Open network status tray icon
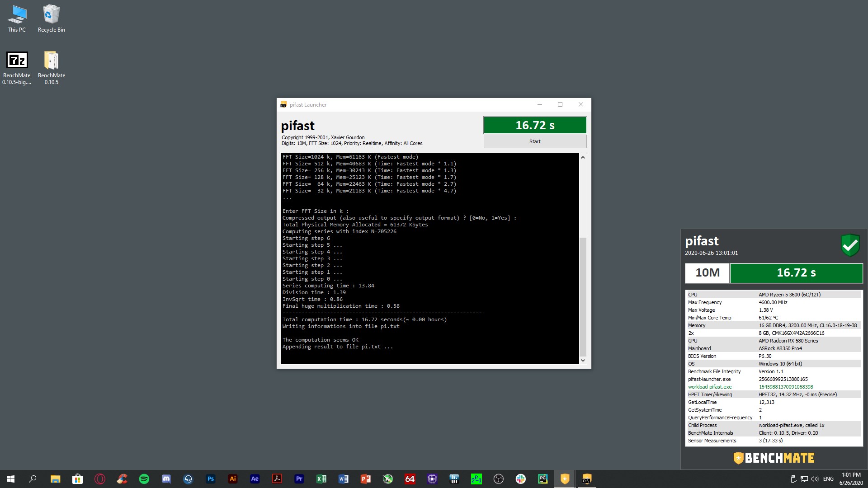 (804, 479)
